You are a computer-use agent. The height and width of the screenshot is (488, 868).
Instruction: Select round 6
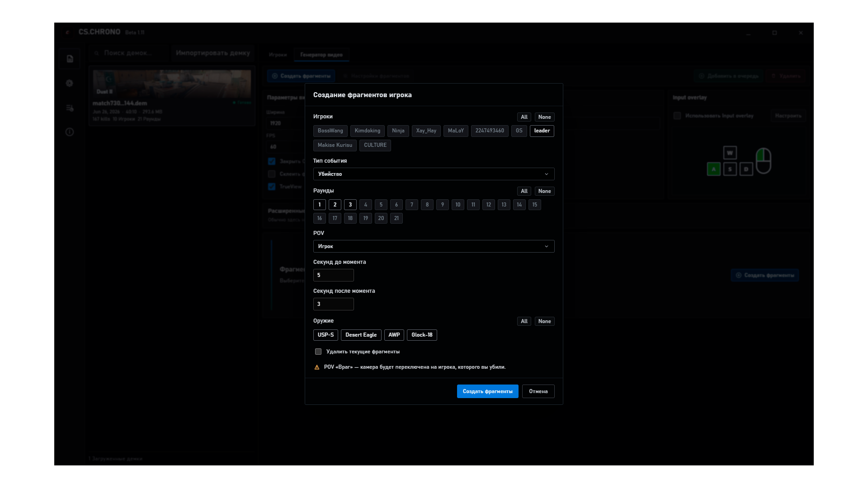click(396, 205)
